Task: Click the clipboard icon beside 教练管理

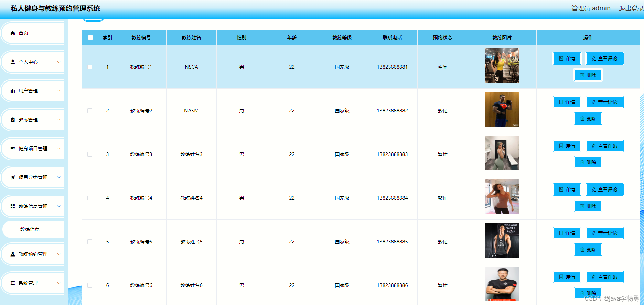Action: point(13,120)
